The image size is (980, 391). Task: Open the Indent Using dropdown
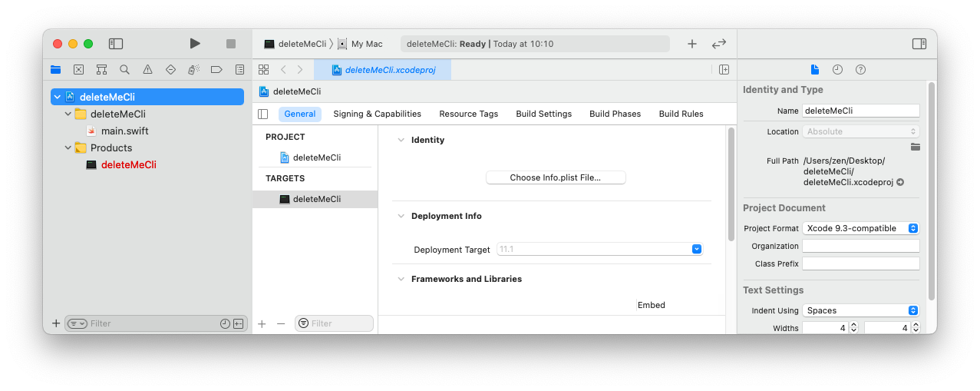[860, 310]
